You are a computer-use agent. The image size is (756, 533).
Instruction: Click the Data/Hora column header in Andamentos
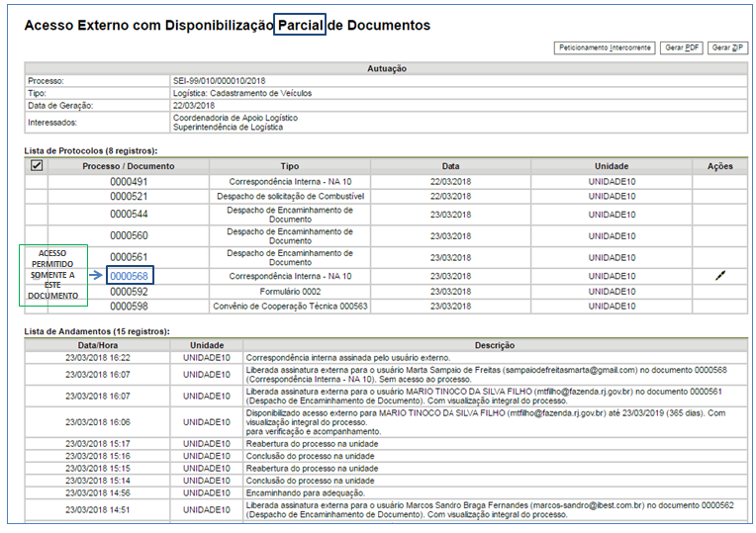97,345
